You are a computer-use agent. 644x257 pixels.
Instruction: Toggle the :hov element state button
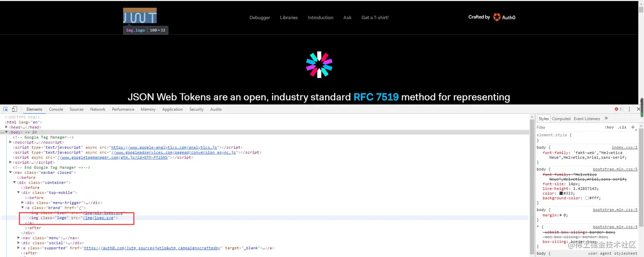pyautogui.click(x=609, y=127)
